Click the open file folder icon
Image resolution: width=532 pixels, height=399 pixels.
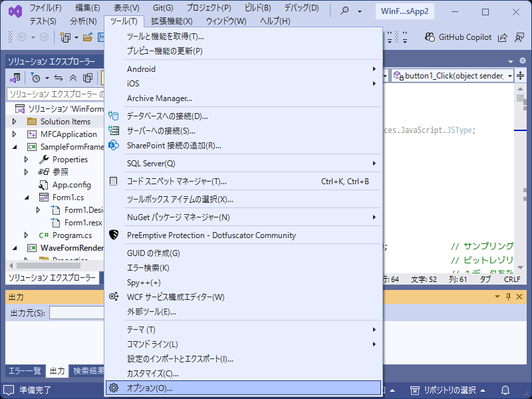[x=88, y=37]
